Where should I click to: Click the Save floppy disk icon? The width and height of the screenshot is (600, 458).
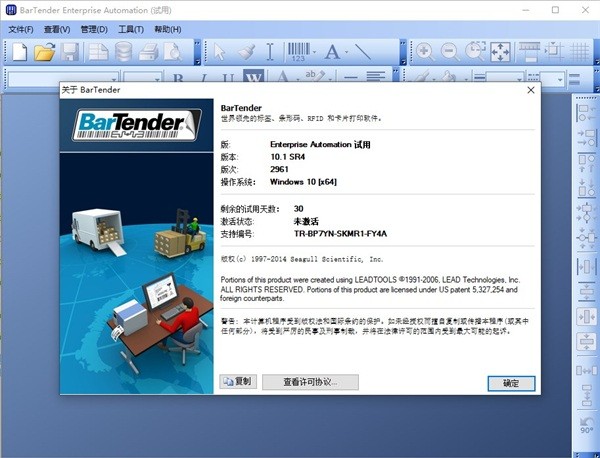coord(70,51)
